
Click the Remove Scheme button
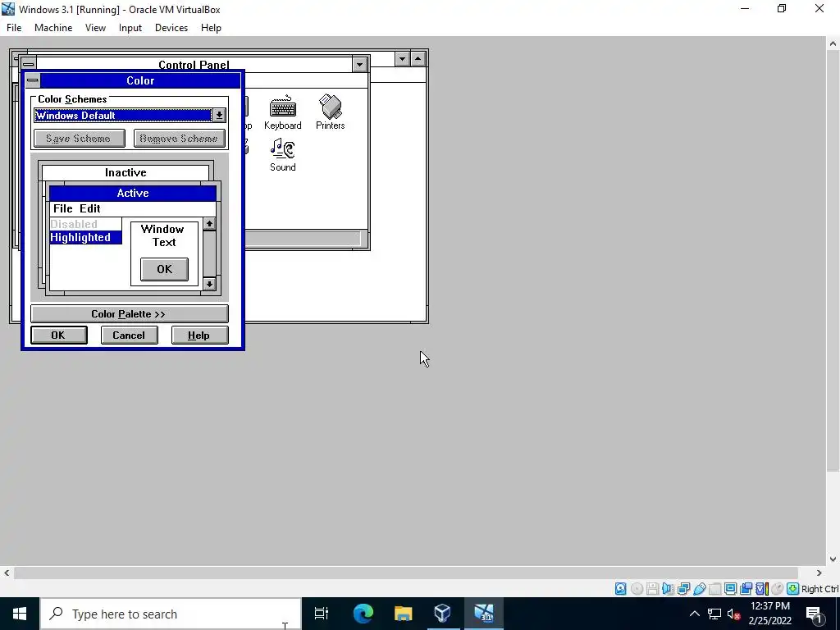coord(179,139)
